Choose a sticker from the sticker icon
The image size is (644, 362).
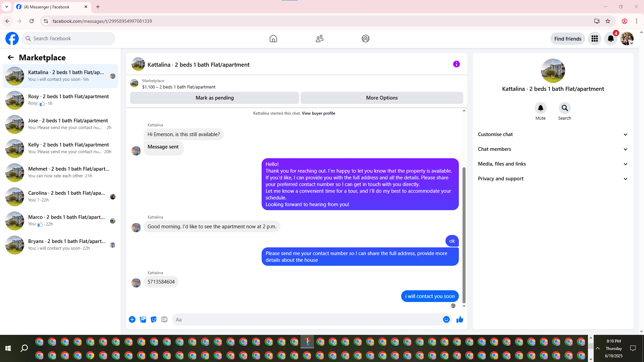click(154, 319)
